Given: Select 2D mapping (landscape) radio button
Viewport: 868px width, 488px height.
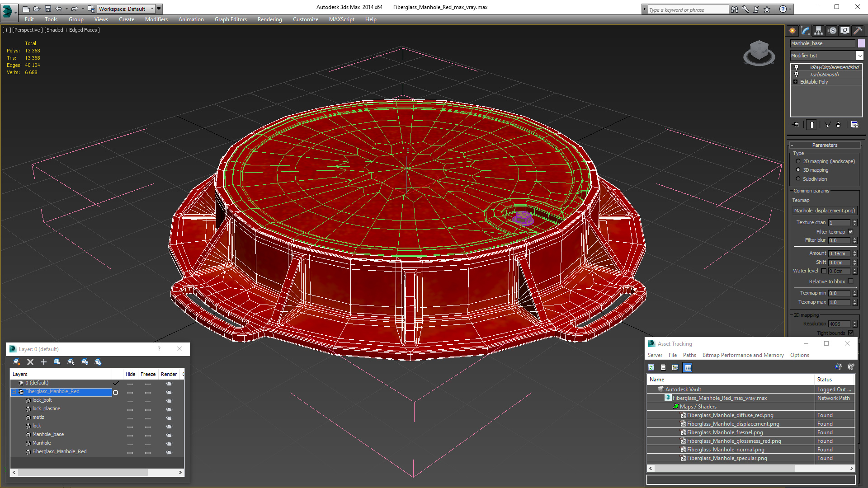Looking at the screenshot, I should tap(798, 161).
